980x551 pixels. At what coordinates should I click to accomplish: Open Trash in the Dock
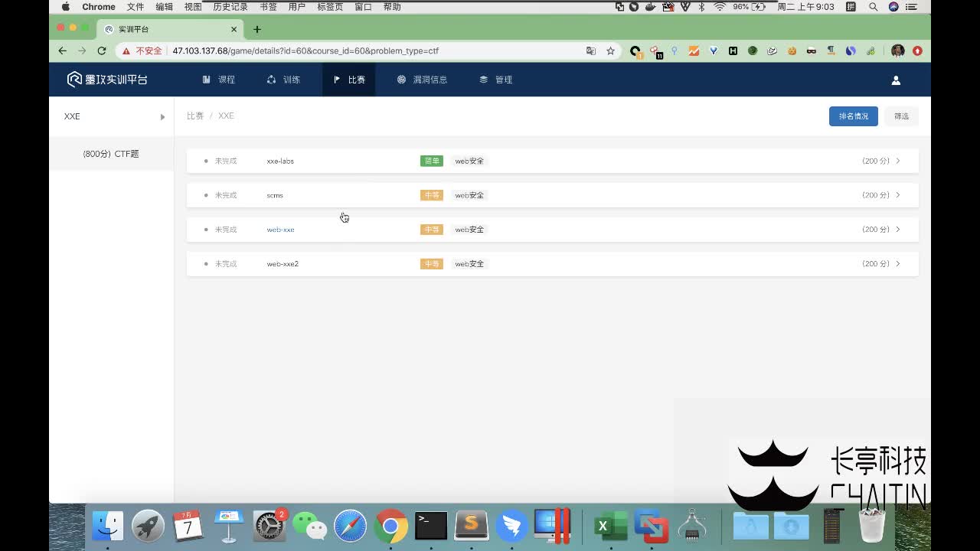[x=872, y=527]
